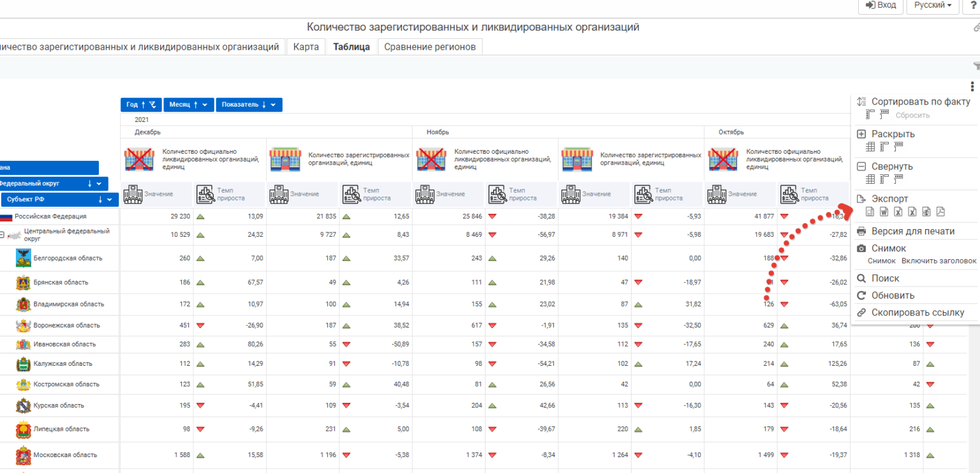
Task: Click the Belgorod region coat of arms
Action: tap(24, 258)
